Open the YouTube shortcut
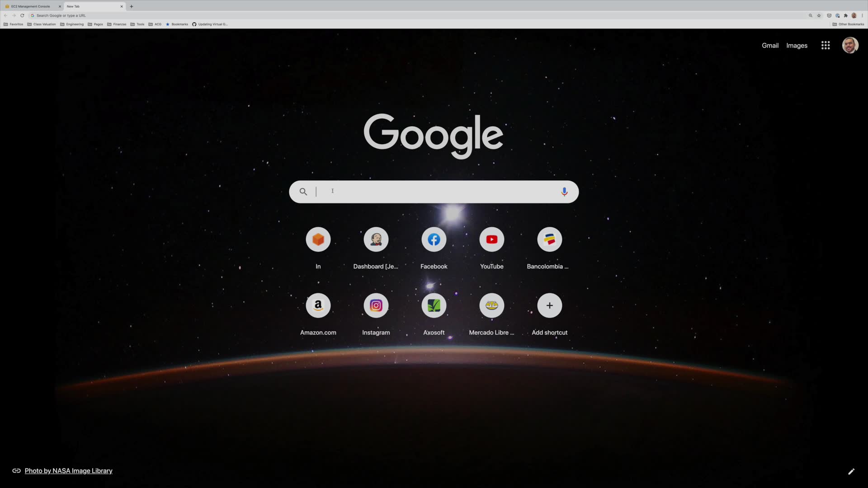The width and height of the screenshot is (868, 488). 491,239
